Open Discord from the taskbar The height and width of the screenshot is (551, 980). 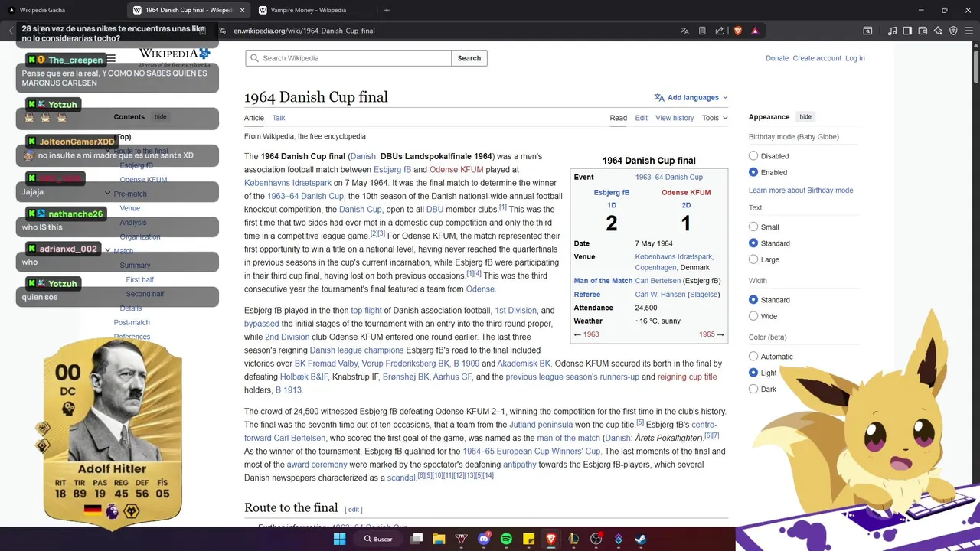[484, 539]
